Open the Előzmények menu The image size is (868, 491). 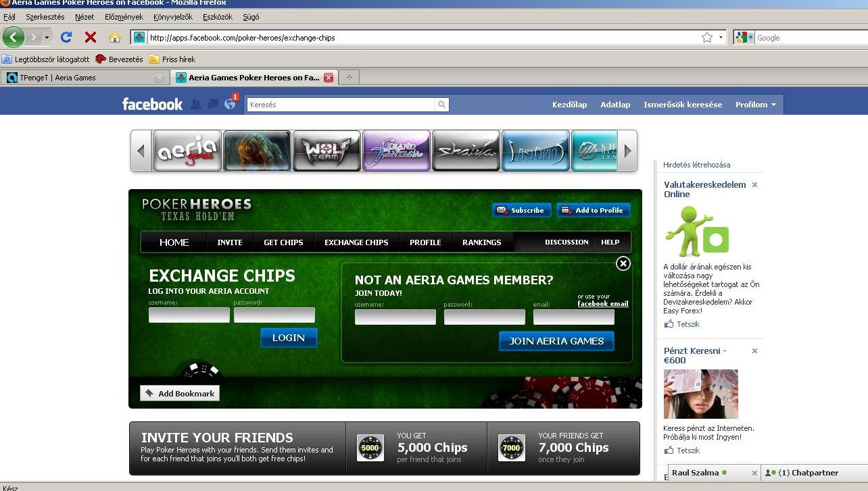point(124,17)
